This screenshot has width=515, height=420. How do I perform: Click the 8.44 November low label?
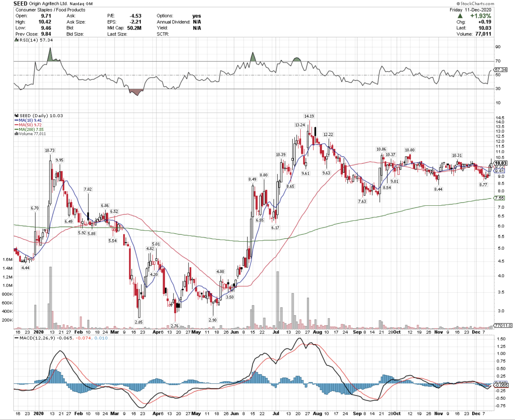[438, 189]
